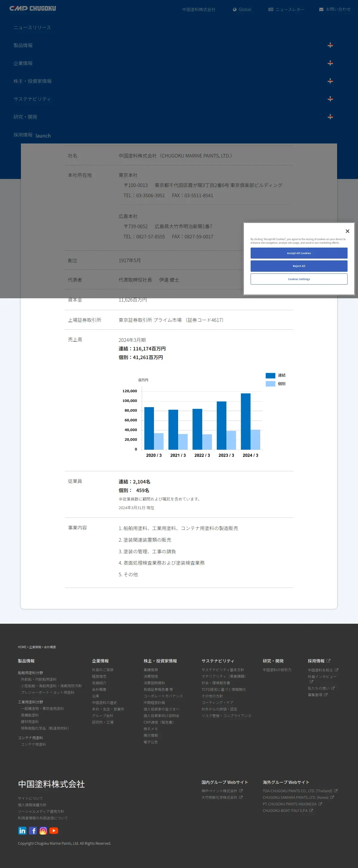The height and width of the screenshot is (868, 358).
Task: Click the 2020 / 3 consolidated sales bar
Action: (149, 428)
